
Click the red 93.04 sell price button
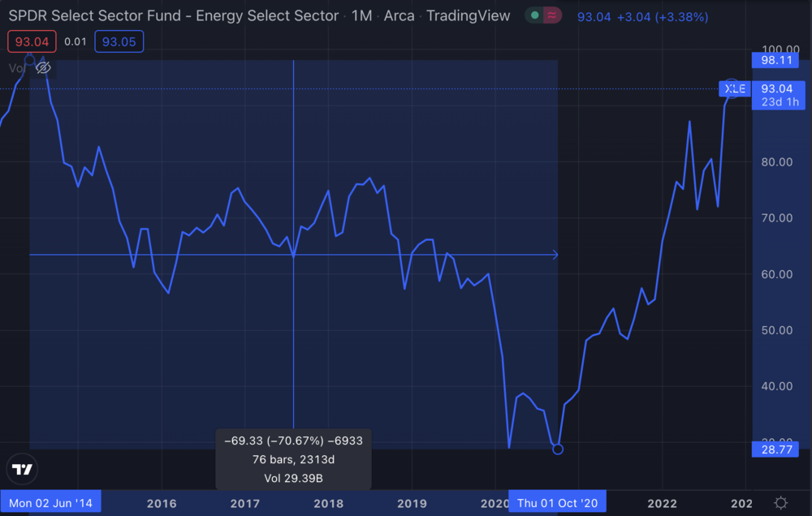(32, 41)
